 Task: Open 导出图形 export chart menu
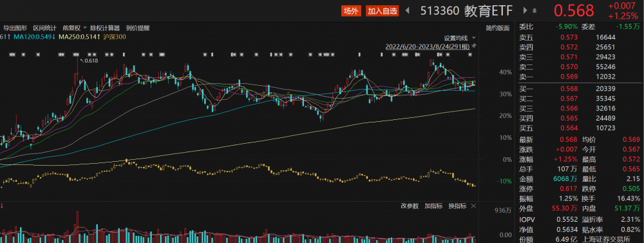(x=15, y=28)
